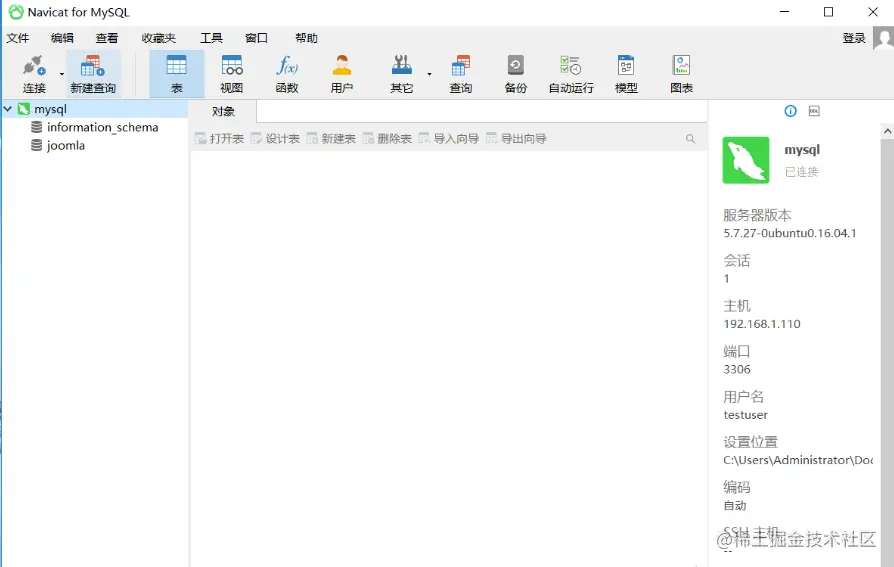Screen dimensions: 894x567
Task: Click the 登录 (Login) link
Action: tap(854, 38)
